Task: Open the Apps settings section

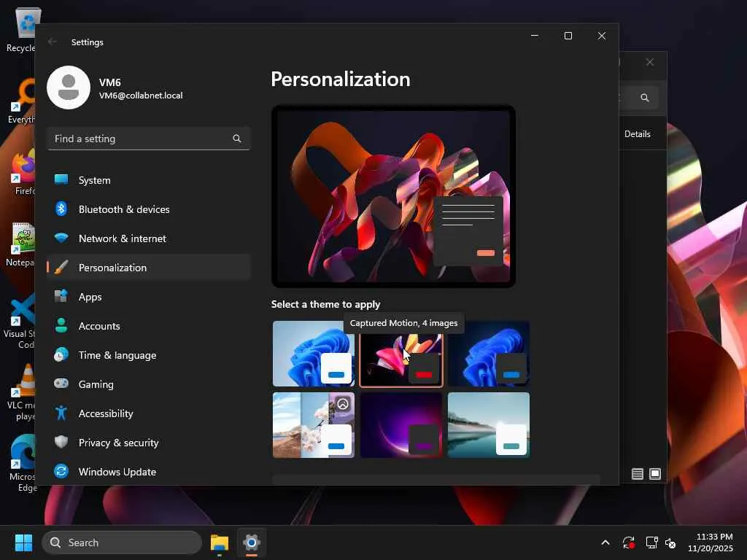Action: pyautogui.click(x=149, y=297)
